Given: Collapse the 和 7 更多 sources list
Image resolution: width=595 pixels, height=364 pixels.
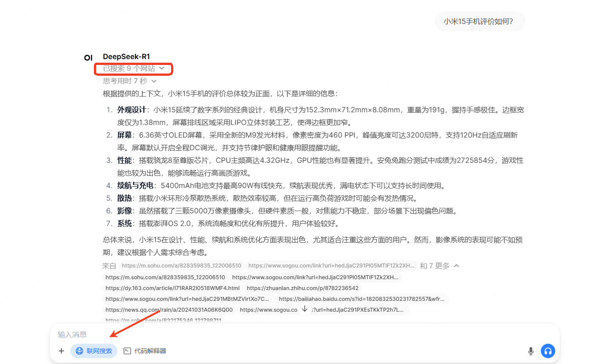Looking at the screenshot, I should (440, 266).
